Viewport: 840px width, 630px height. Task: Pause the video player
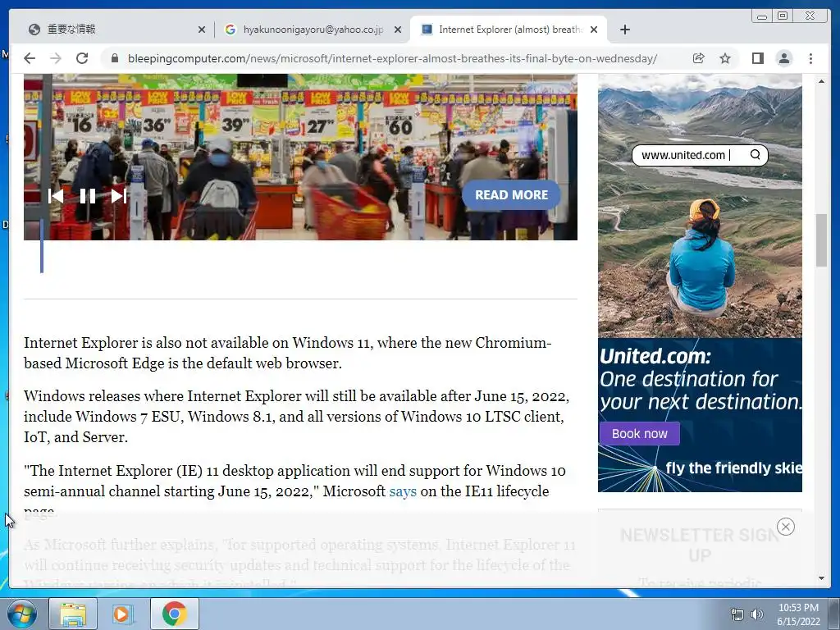(87, 196)
